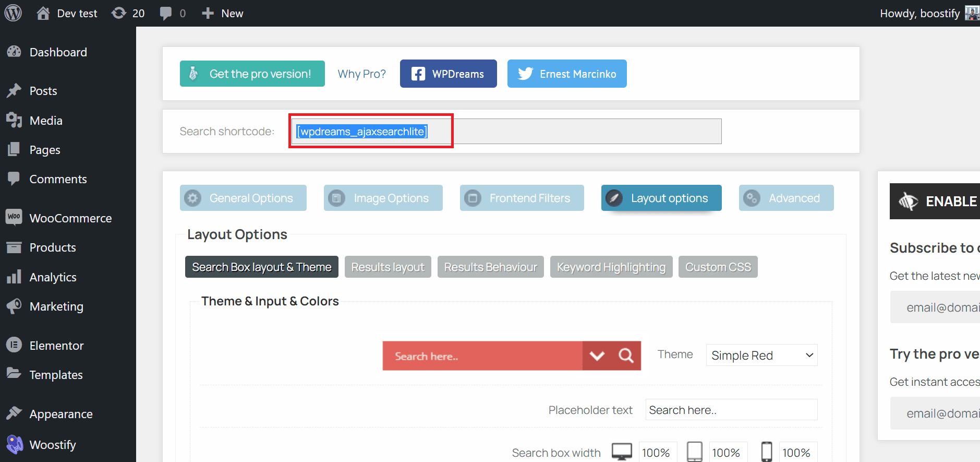Open Results Behaviour subtab
The width and height of the screenshot is (980, 462).
490,267
